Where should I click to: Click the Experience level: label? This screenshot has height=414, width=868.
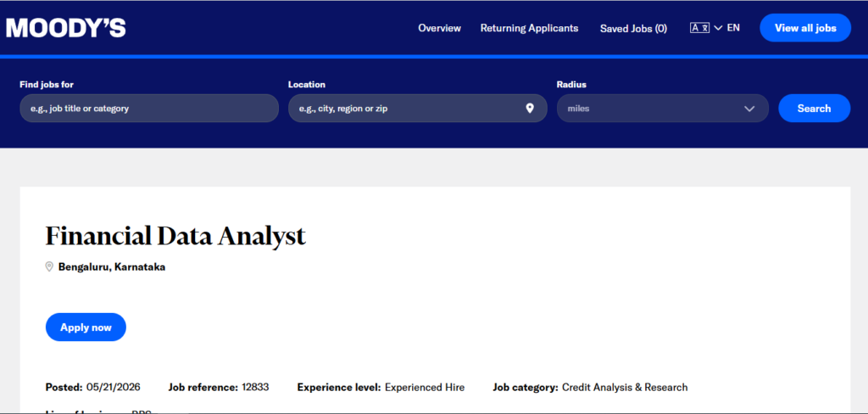[x=339, y=387]
